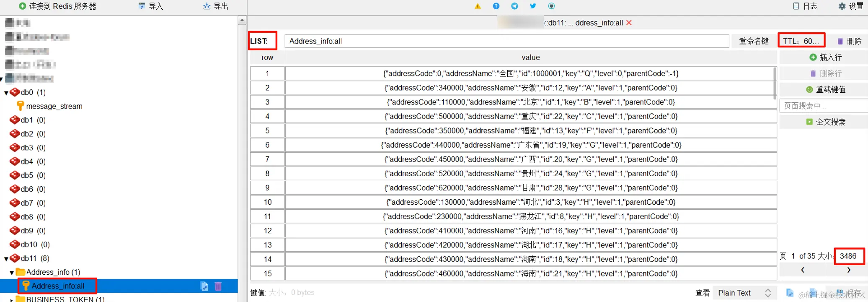This screenshot has height=302, width=868.
Task: Collapse the db11 (8) database node
Action: pyautogui.click(x=6, y=259)
